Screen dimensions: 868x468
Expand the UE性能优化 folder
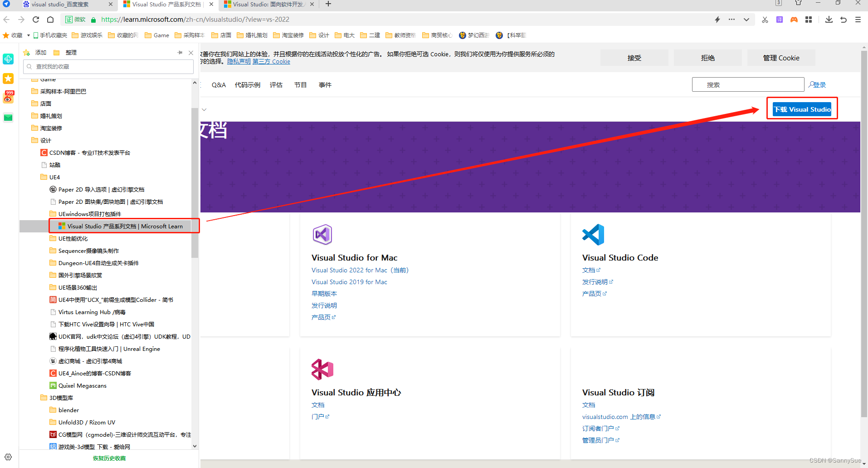(68, 238)
